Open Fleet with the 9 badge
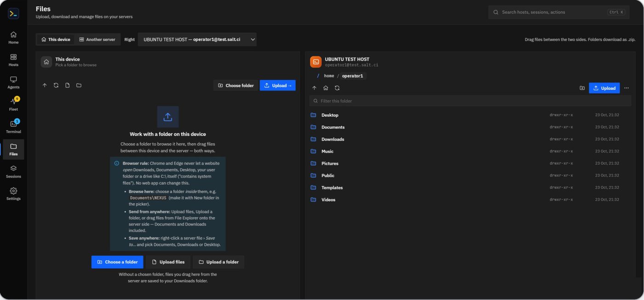 pyautogui.click(x=13, y=104)
